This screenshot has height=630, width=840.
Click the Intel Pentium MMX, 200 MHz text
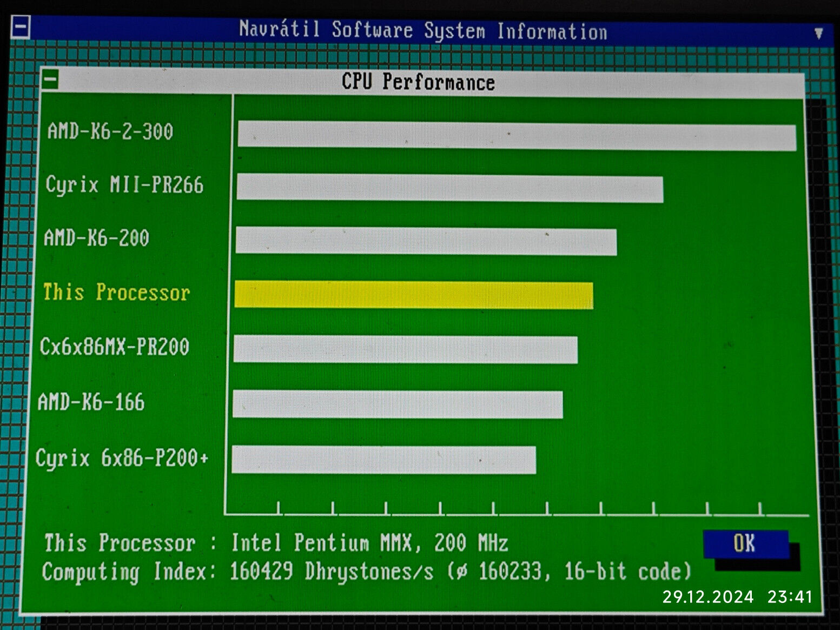369,542
